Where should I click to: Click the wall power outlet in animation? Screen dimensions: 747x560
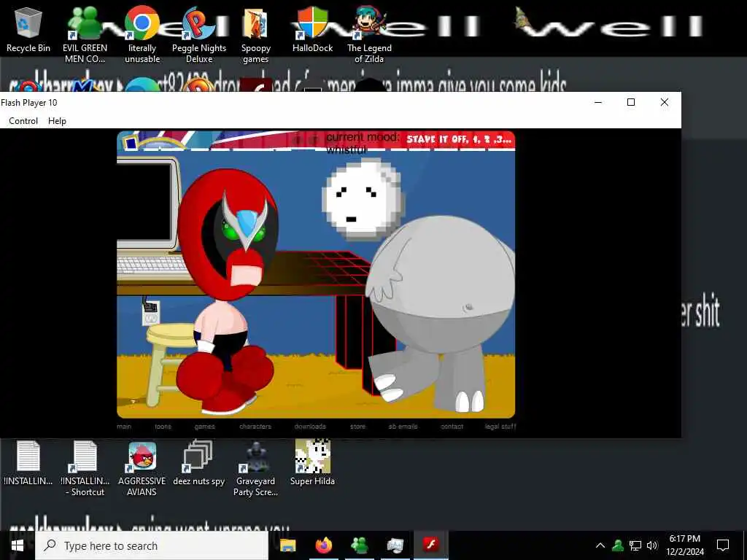151,314
